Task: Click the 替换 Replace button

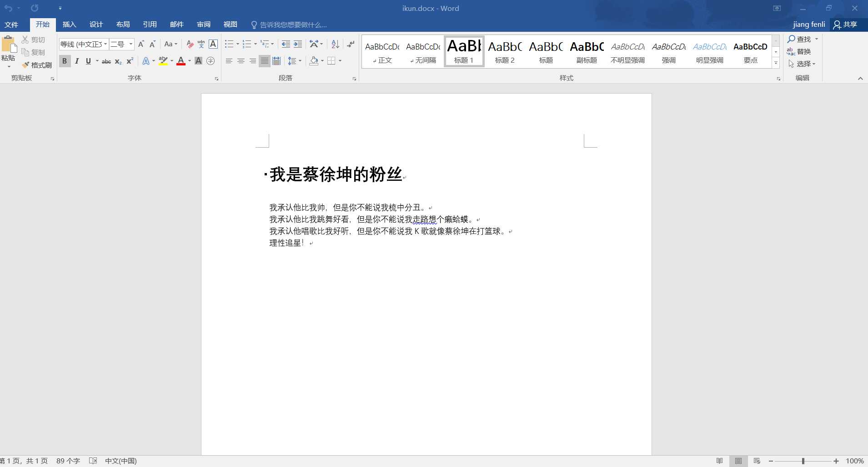Action: (799, 52)
